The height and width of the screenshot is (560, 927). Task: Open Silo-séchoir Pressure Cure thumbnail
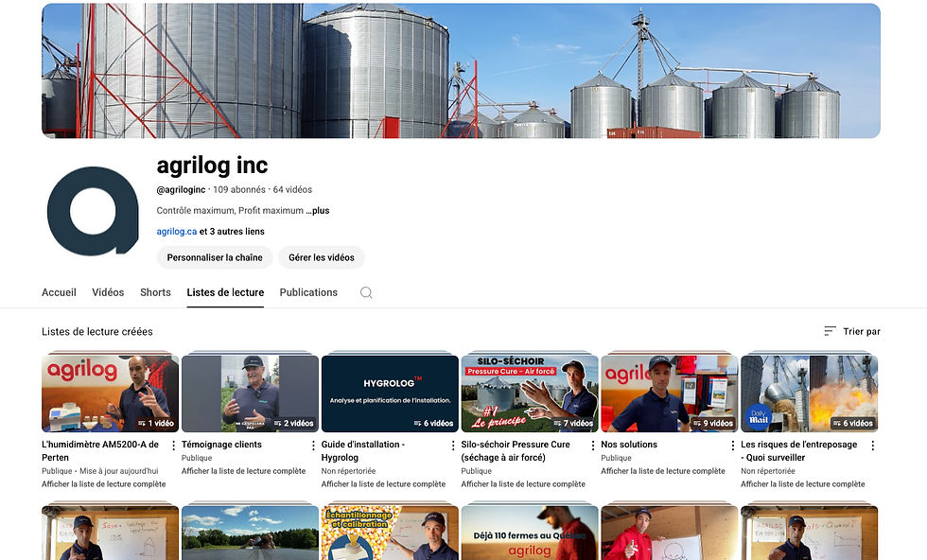tap(530, 394)
